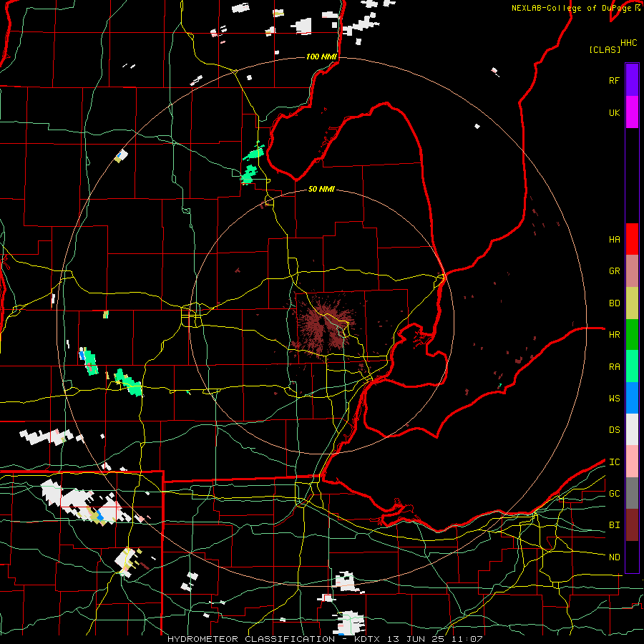644x644 pixels.
Task: Click the IC legend label
Action: pyautogui.click(x=614, y=462)
